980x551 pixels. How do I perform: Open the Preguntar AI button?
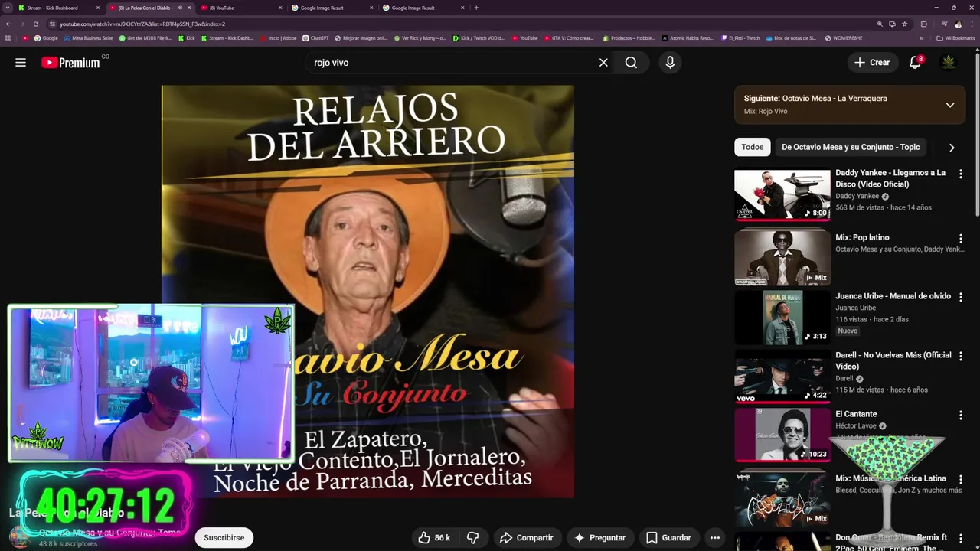pyautogui.click(x=599, y=538)
